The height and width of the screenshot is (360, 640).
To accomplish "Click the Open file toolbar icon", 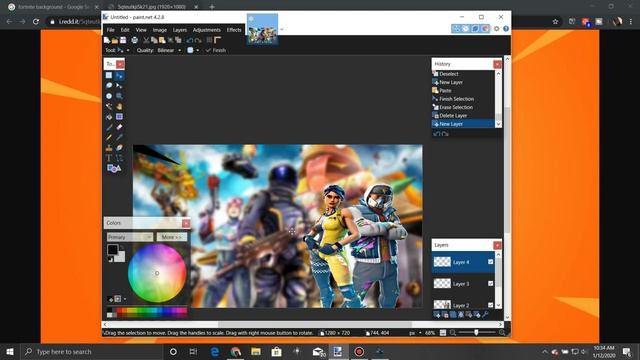I will click(115, 40).
